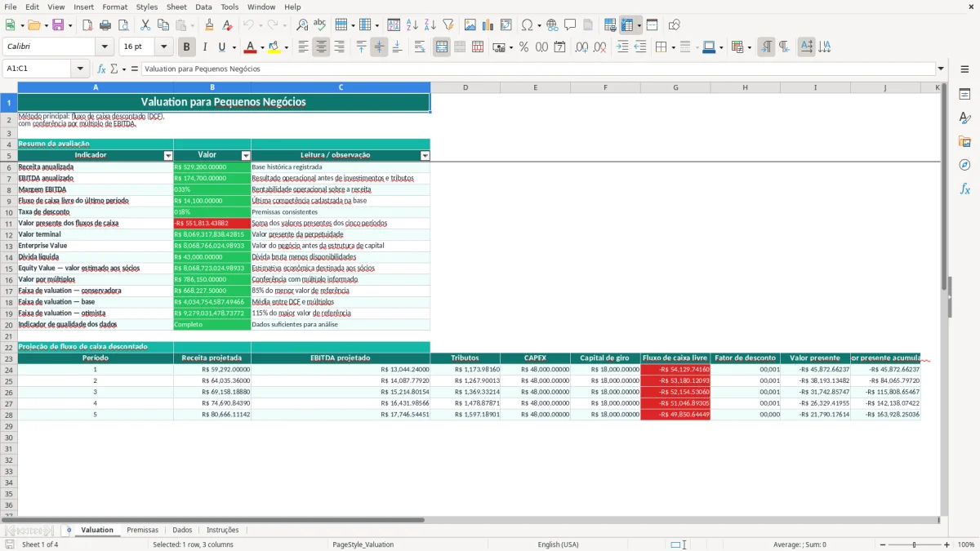Click Insert Comment speech bubble icon
The height and width of the screenshot is (551, 980).
(570, 25)
